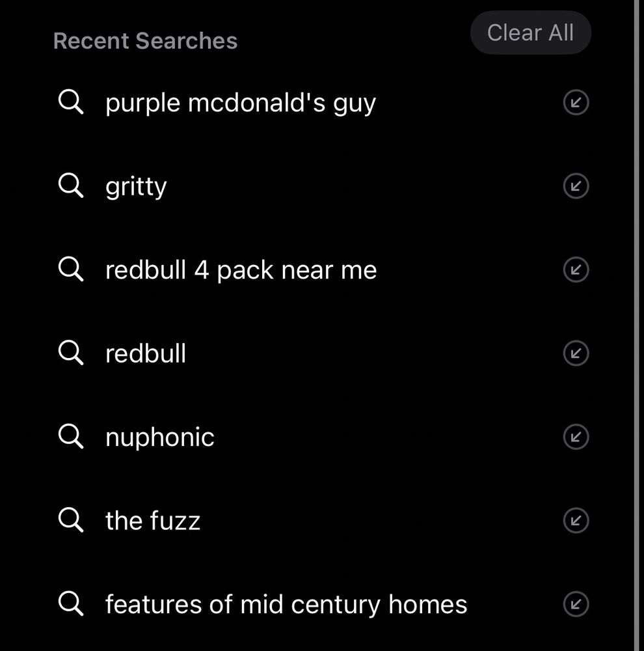The width and height of the screenshot is (644, 651).
Task: Open the search "redbull 4 pack near me"
Action: [241, 270]
